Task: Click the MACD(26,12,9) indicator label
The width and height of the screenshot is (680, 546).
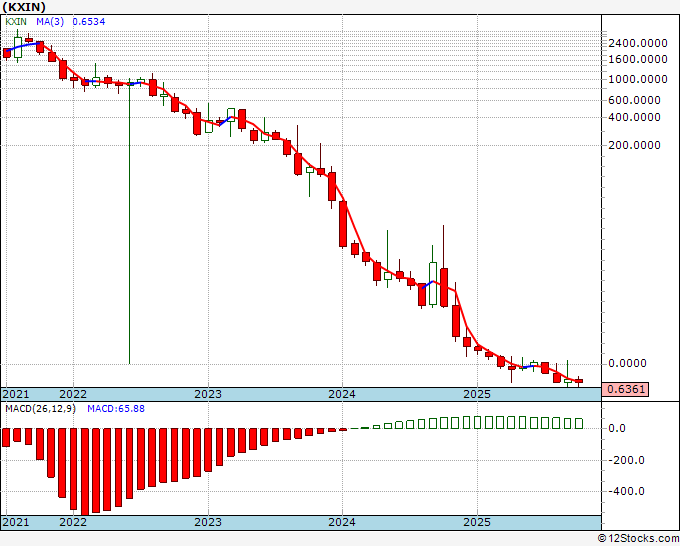Action: pos(40,409)
